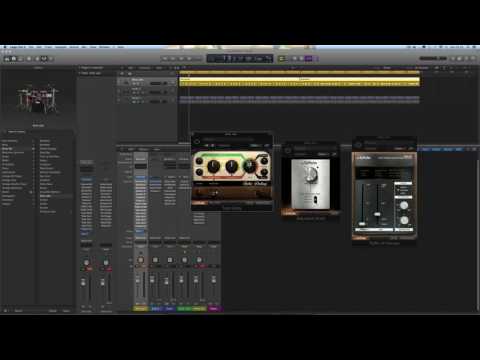
Task: Toggle the yellow Cycle mode button
Action: point(282,59)
